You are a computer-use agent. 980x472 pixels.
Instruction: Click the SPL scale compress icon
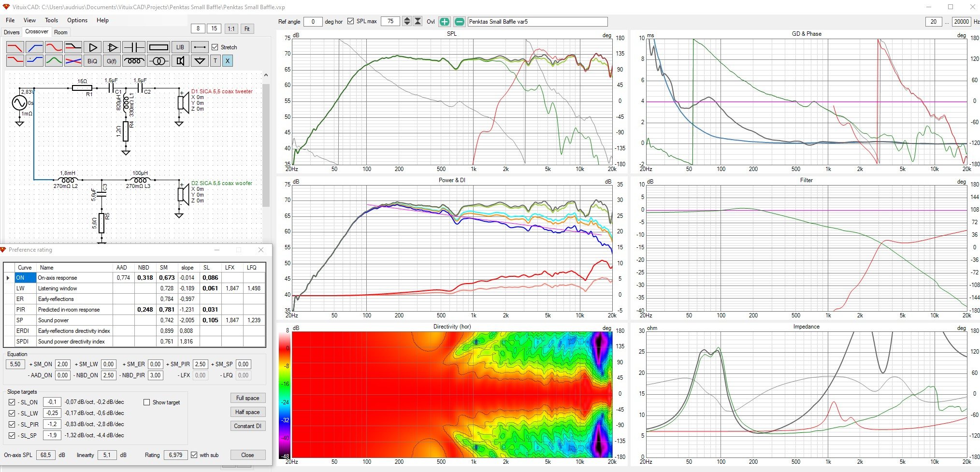[x=418, y=21]
